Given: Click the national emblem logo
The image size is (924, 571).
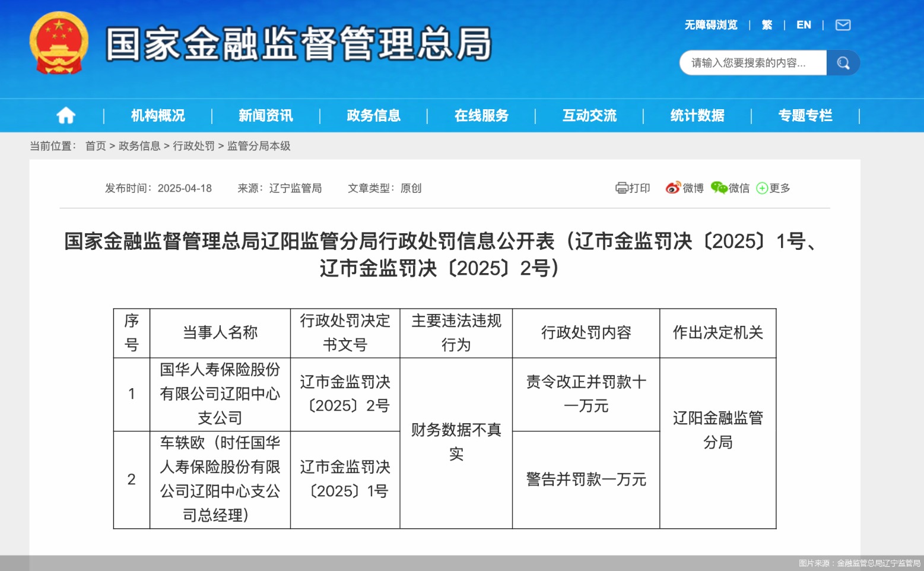Looking at the screenshot, I should (x=59, y=43).
